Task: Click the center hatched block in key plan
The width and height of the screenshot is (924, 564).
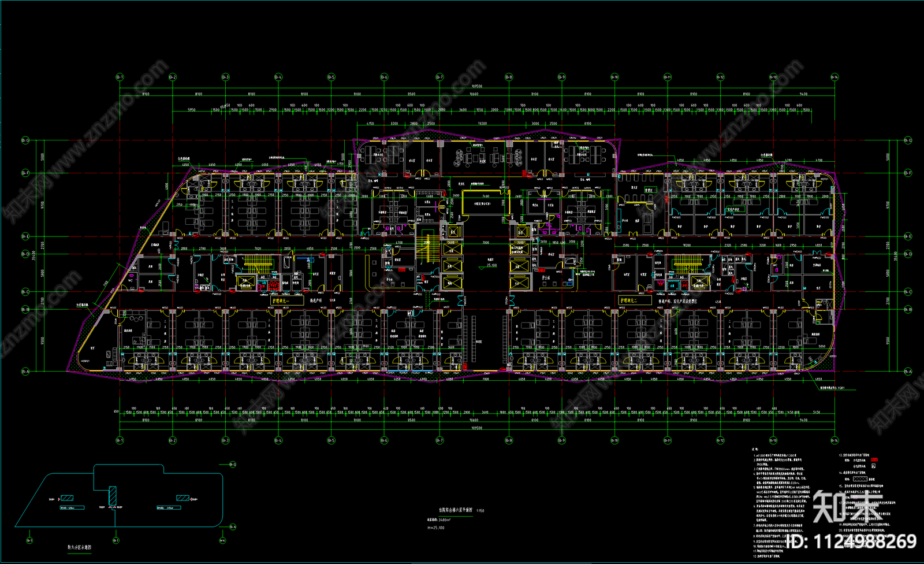Action: 113,495
